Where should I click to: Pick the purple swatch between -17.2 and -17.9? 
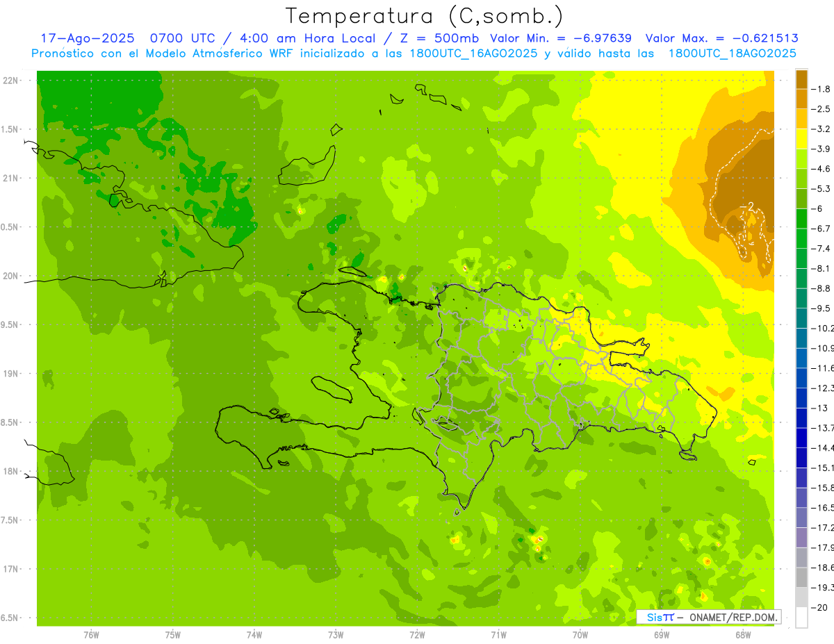[x=801, y=537]
